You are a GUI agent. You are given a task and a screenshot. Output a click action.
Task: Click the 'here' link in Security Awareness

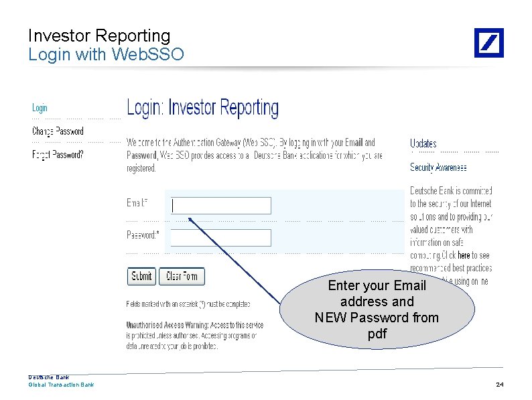coord(464,255)
